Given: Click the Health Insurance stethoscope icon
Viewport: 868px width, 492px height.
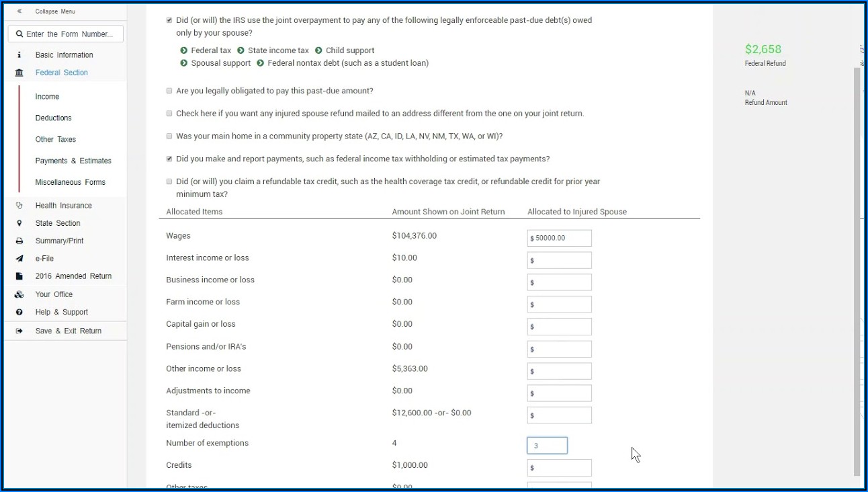Looking at the screenshot, I should click(19, 206).
